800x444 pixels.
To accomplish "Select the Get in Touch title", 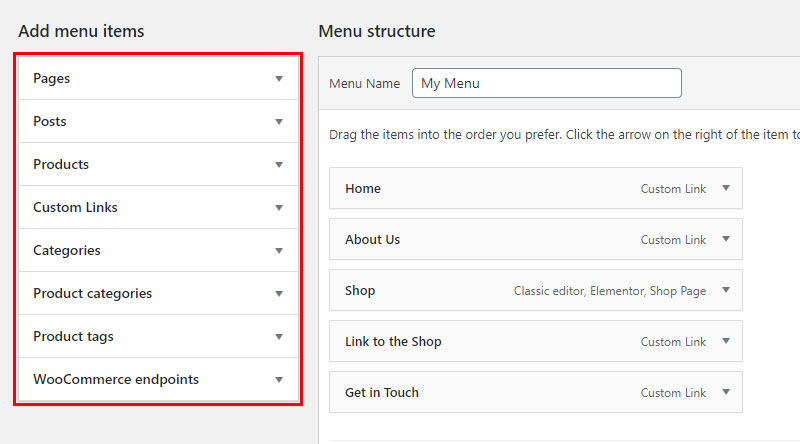I will (382, 392).
